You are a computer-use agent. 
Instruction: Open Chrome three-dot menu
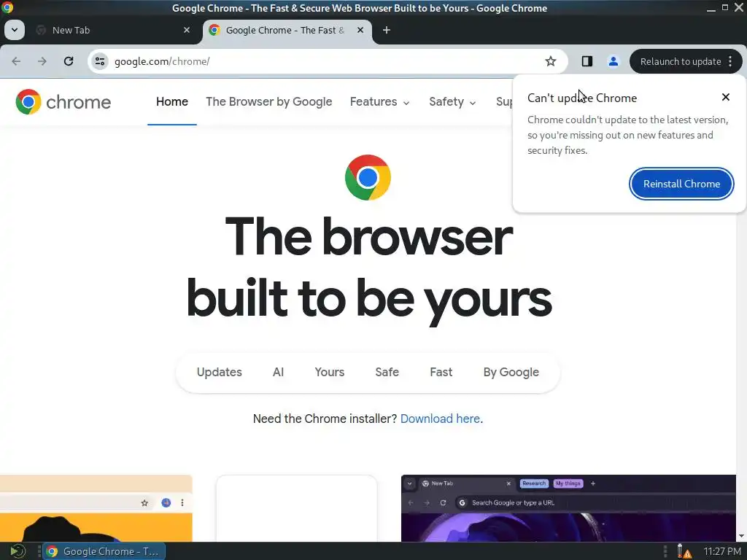coord(730,61)
